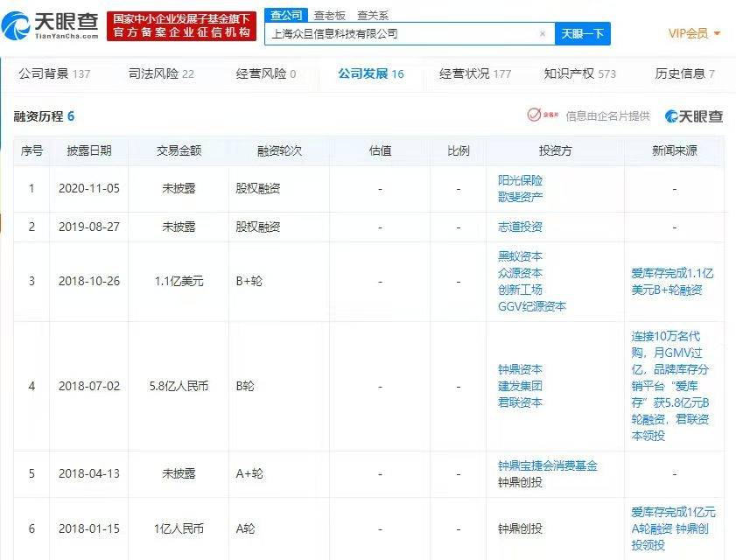Click date cell 2018-10-26
The height and width of the screenshot is (560, 736).
89,281
